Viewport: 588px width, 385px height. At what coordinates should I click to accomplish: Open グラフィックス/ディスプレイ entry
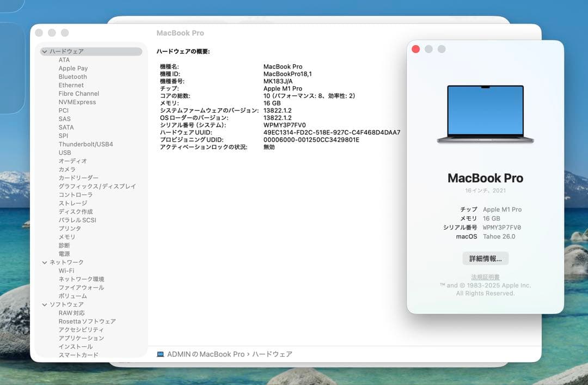pos(97,186)
